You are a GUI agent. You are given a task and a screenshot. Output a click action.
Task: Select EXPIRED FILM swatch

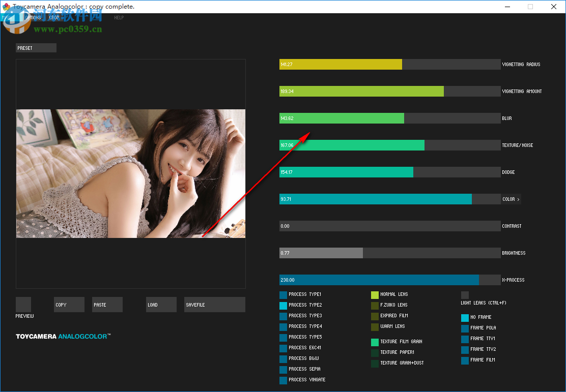[x=375, y=316]
